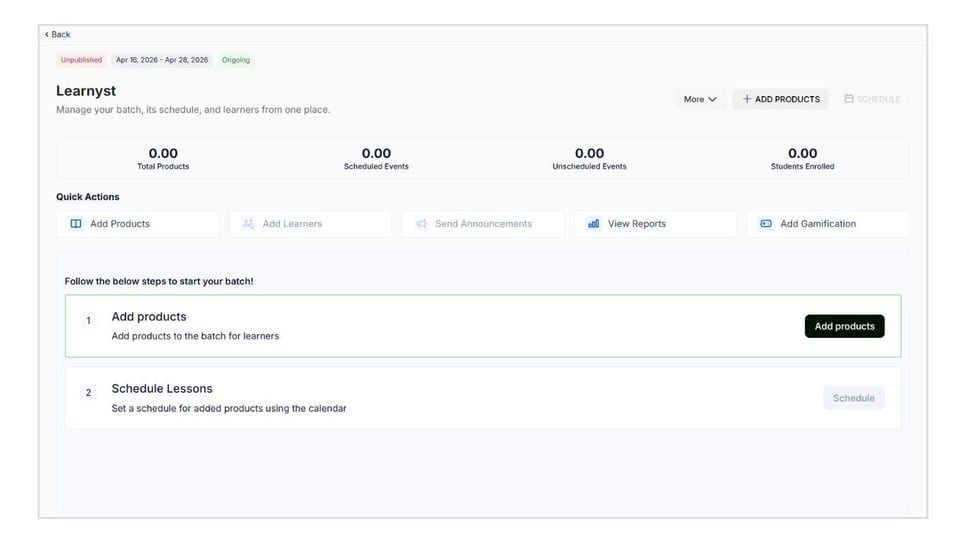
Task: Click the step number 2 circle
Action: point(88,393)
